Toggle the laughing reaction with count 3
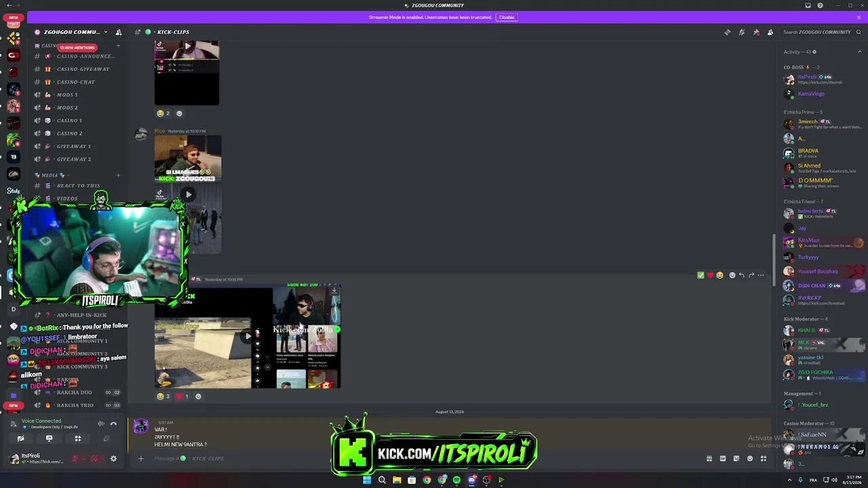 pos(163,396)
